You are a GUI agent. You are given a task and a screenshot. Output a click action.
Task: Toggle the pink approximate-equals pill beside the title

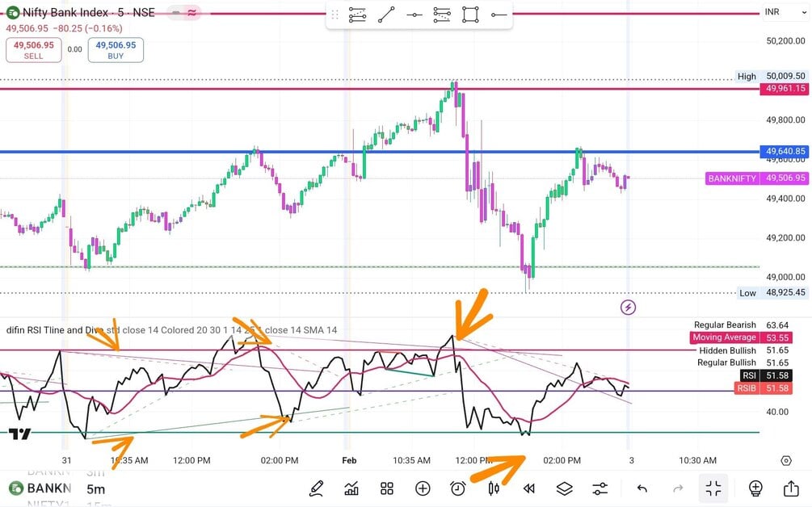pos(191,12)
